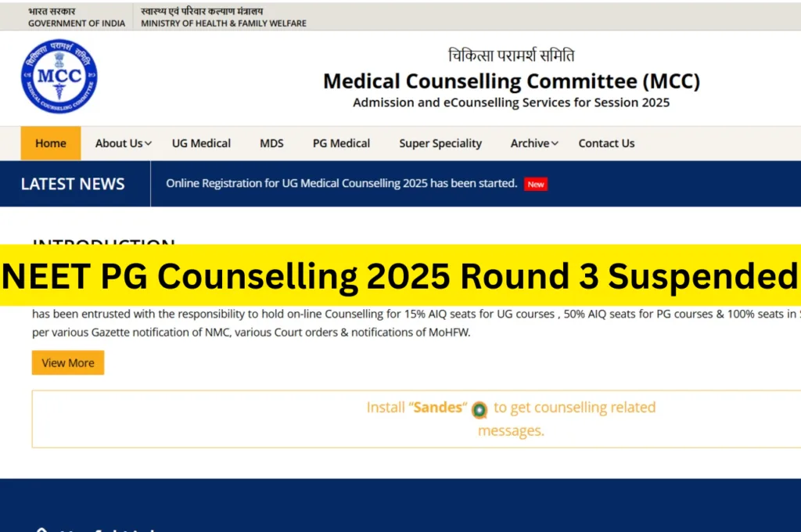The width and height of the screenshot is (801, 532).
Task: Open the Super Speciality page
Action: 440,143
